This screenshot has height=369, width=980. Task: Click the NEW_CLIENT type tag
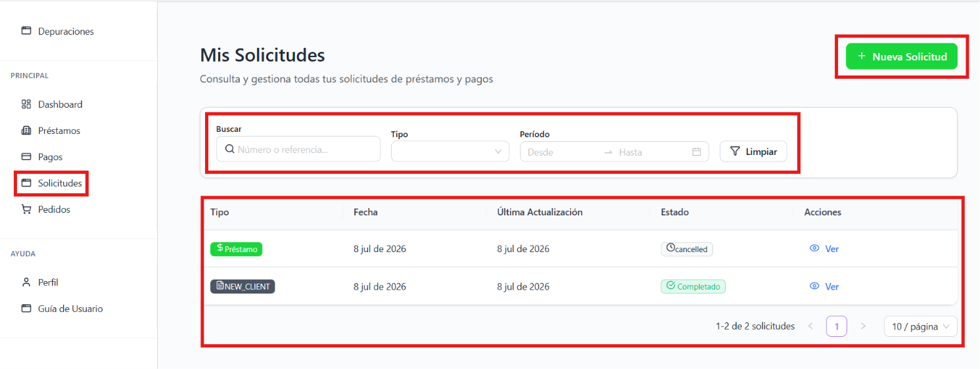(x=243, y=286)
